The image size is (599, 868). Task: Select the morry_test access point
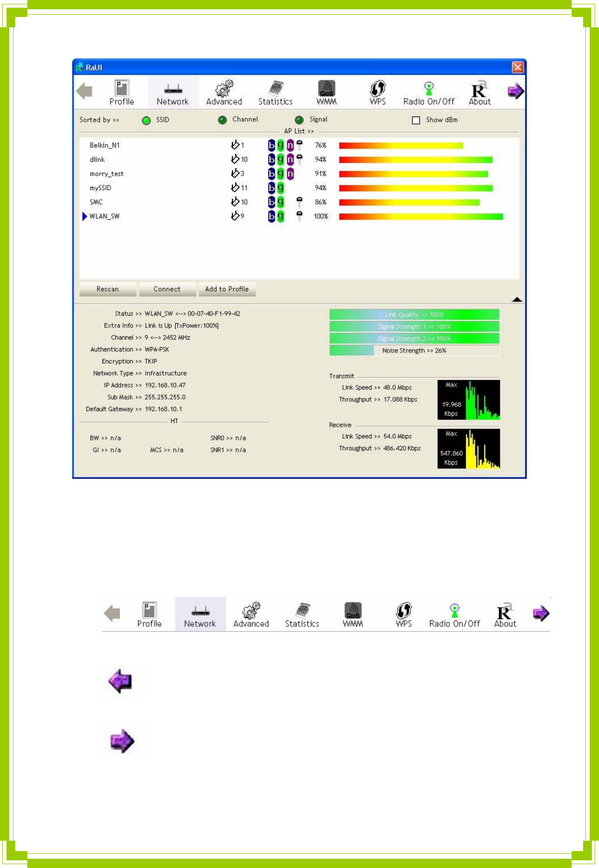(x=299, y=173)
